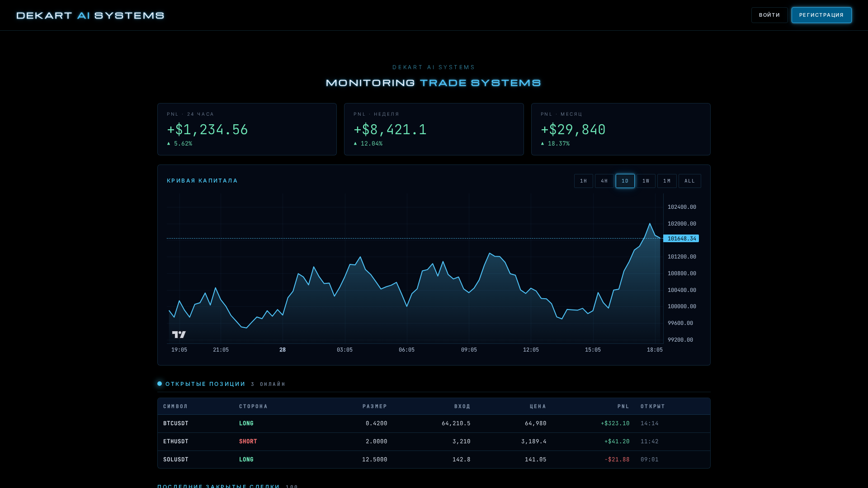The height and width of the screenshot is (488, 868).
Task: Click the 5.62% change indicator
Action: 179,144
